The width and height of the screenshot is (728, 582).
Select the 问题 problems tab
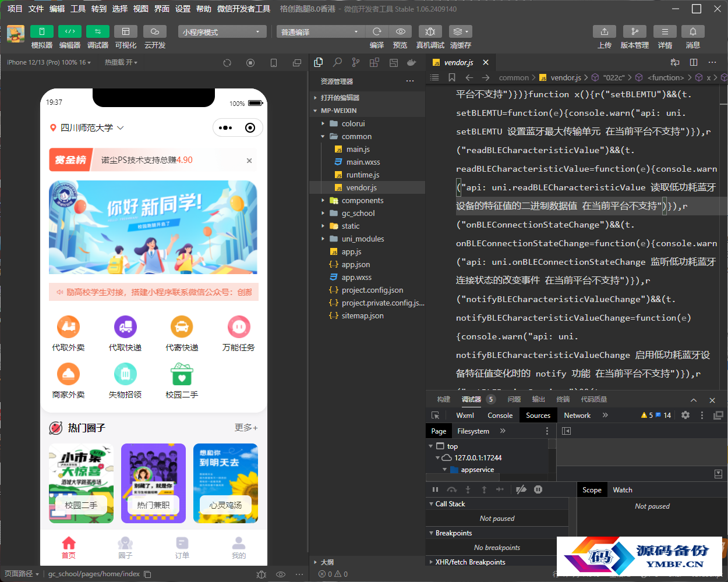(514, 399)
